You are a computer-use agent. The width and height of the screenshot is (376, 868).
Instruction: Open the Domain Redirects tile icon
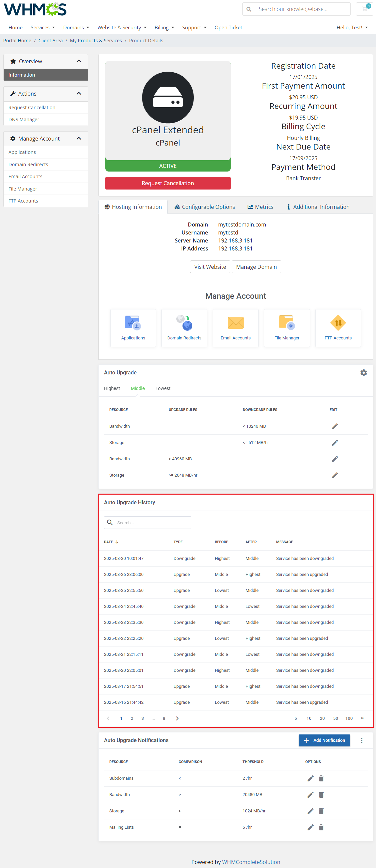184,323
